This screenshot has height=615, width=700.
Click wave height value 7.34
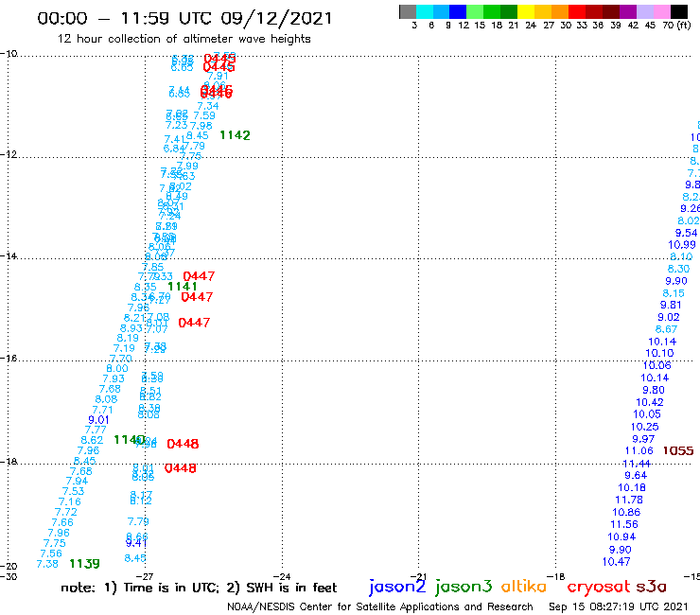208,106
